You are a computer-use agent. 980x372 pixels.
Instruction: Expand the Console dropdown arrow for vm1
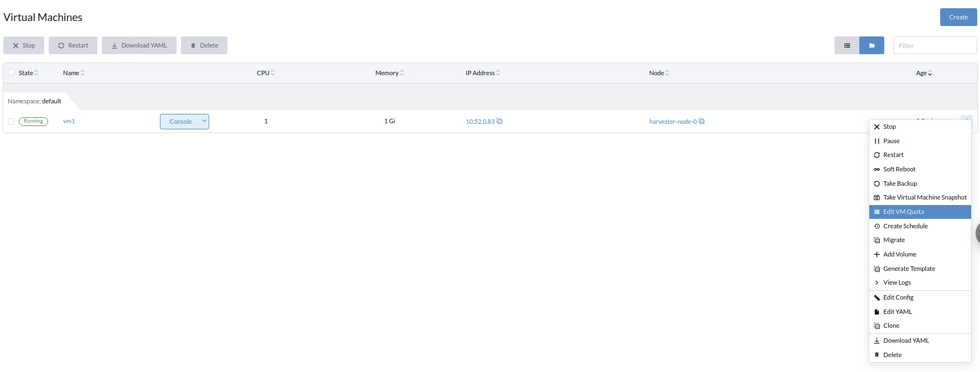tap(204, 121)
